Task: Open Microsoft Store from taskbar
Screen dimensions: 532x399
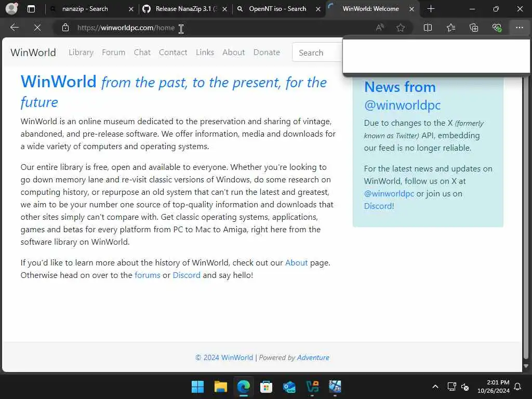Action: pos(267,387)
